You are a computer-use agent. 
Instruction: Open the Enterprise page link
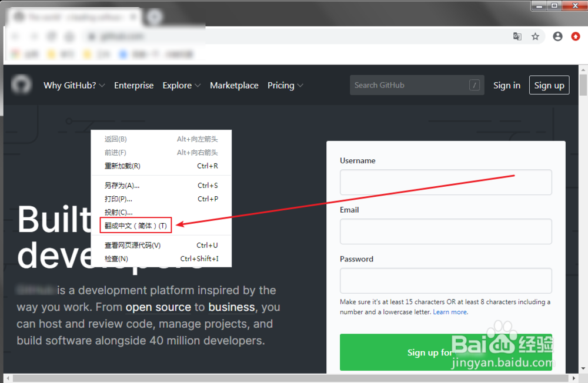point(134,85)
